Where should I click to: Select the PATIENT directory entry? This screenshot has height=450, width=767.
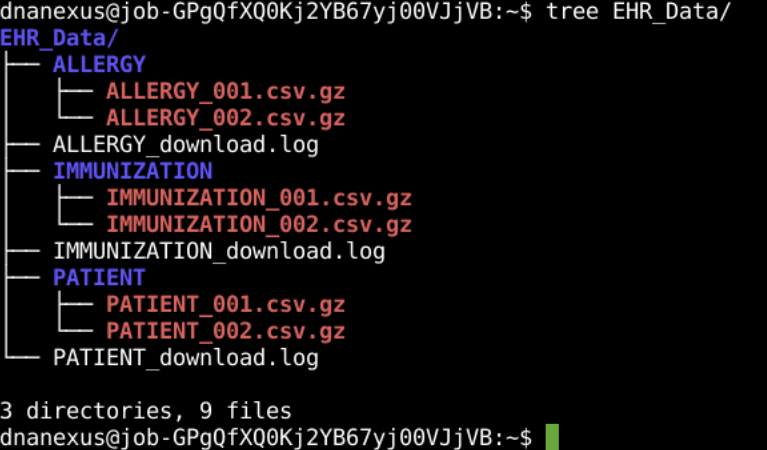(x=99, y=278)
